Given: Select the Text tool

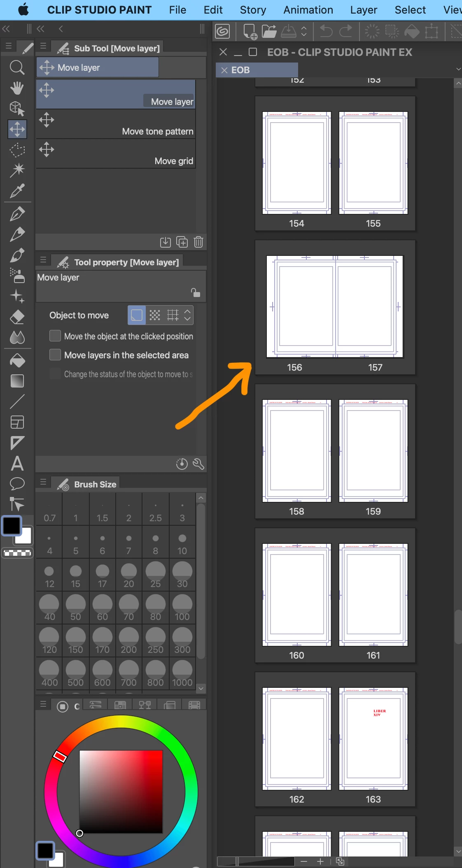Looking at the screenshot, I should click(x=17, y=463).
